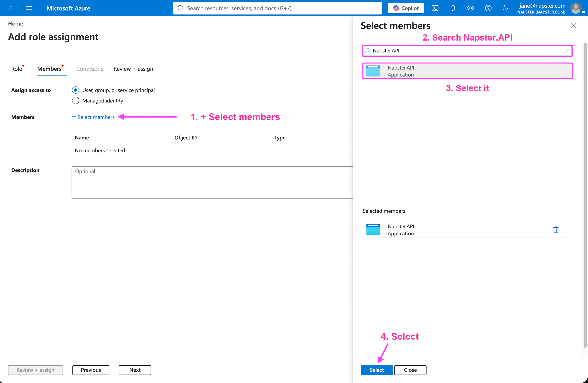This screenshot has width=588, height=383.
Task: Switch to the Members tab
Action: pos(49,69)
